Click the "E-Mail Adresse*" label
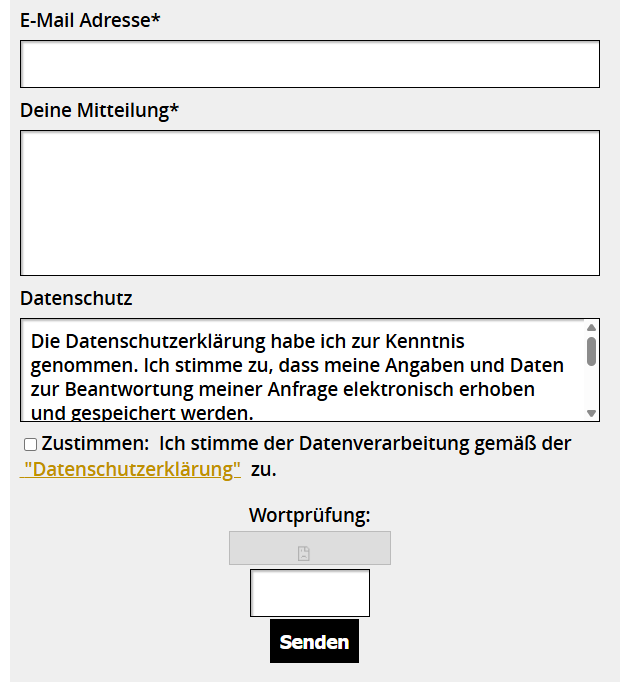This screenshot has width=633, height=682. point(90,20)
